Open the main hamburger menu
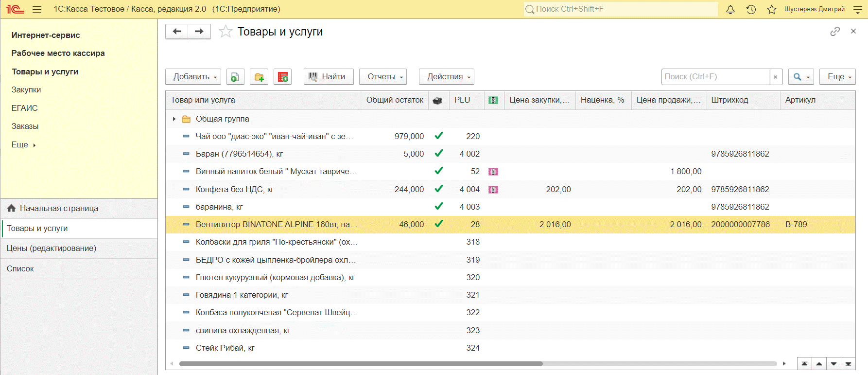Image resolution: width=868 pixels, height=375 pixels. pyautogui.click(x=37, y=9)
